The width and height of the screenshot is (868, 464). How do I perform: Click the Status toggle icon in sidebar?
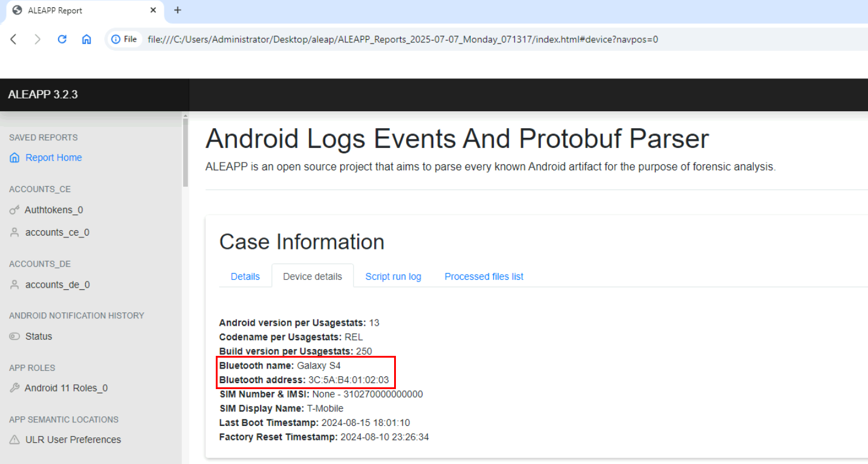(15, 337)
